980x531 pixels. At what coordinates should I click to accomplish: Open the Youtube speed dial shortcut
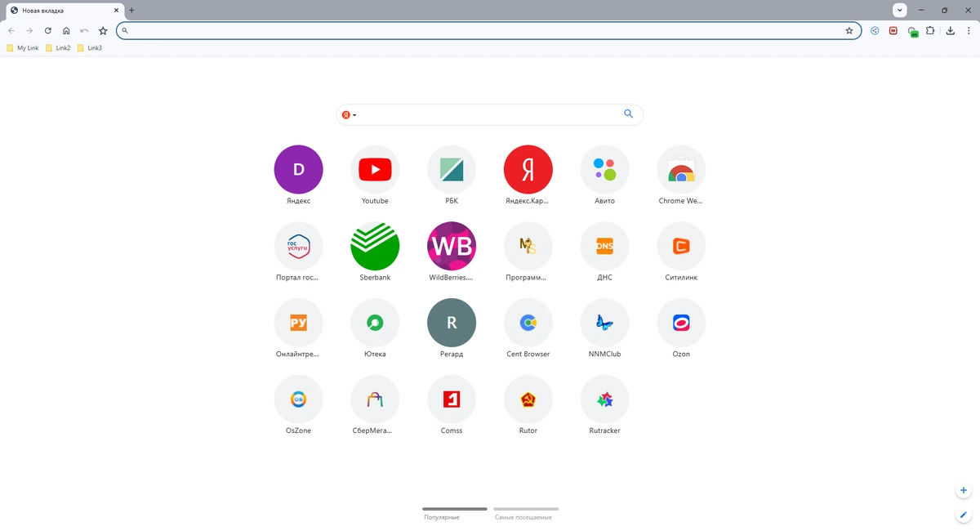[375, 170]
